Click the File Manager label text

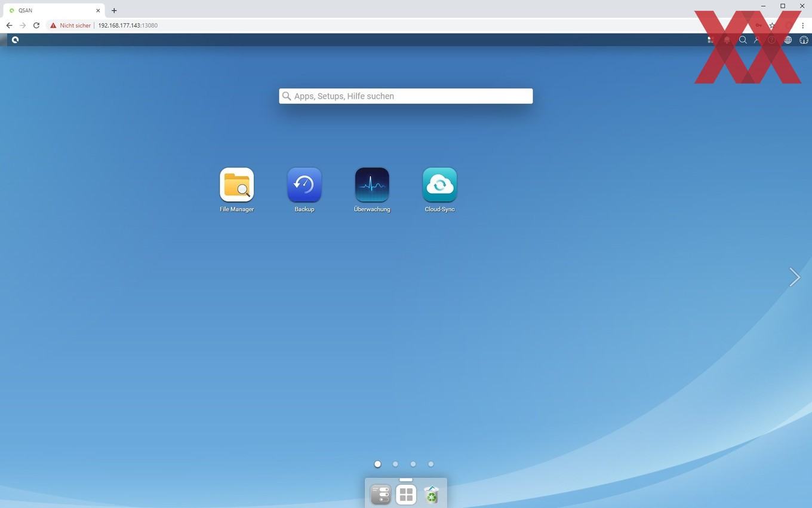pyautogui.click(x=237, y=209)
